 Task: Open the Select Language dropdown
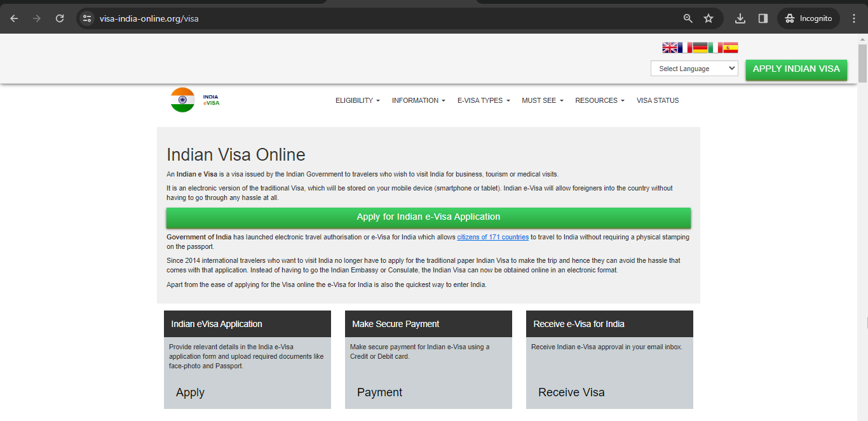694,69
